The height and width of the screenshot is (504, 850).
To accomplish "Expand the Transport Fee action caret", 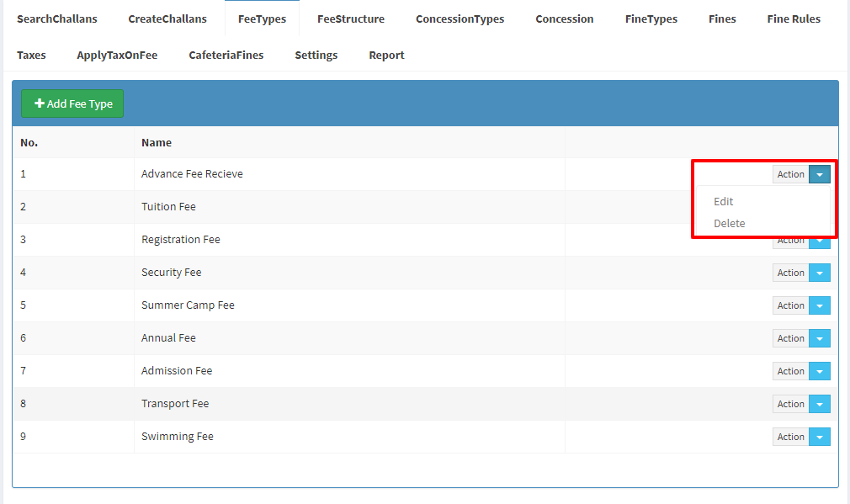I will click(x=820, y=404).
